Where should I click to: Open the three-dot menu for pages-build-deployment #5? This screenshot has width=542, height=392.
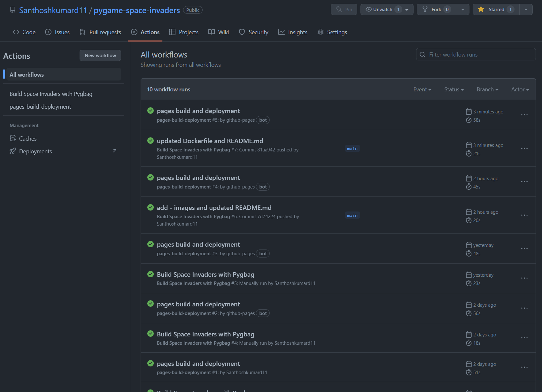point(524,115)
